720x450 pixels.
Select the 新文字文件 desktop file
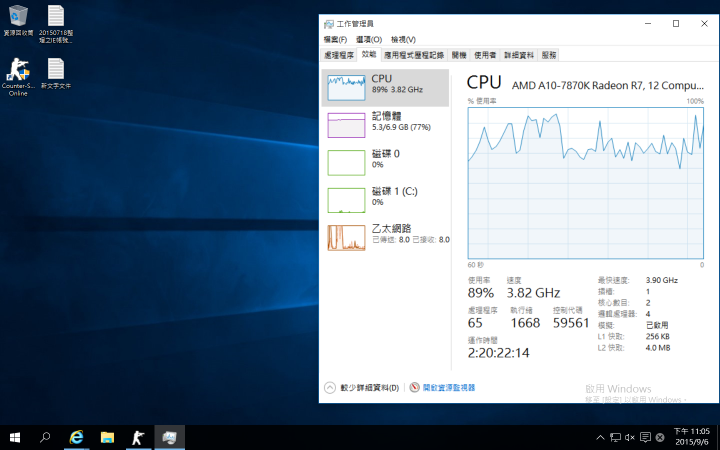click(56, 73)
